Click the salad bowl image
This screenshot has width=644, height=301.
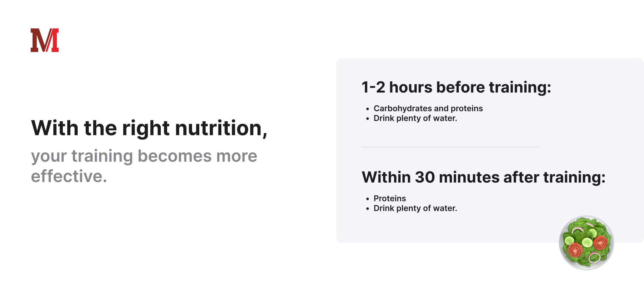[x=586, y=243]
